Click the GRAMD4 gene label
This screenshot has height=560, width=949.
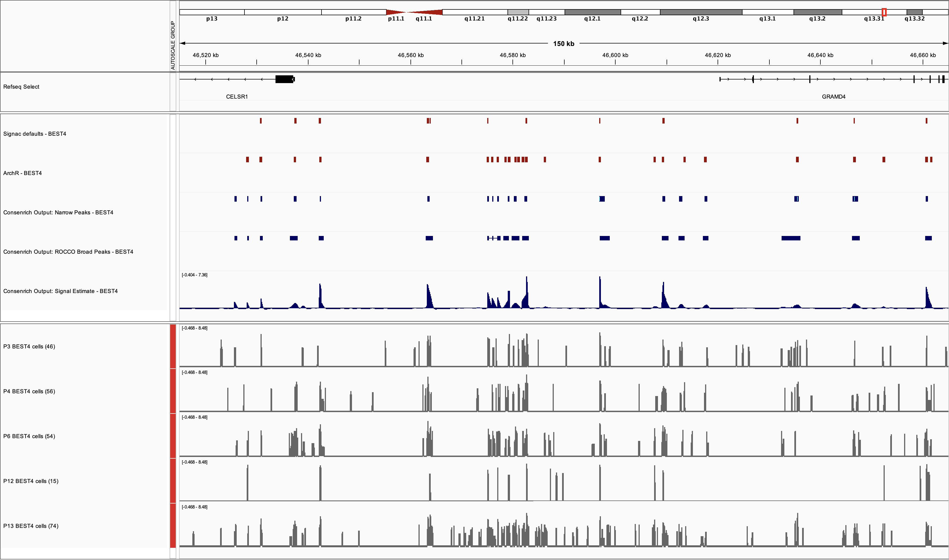click(833, 97)
